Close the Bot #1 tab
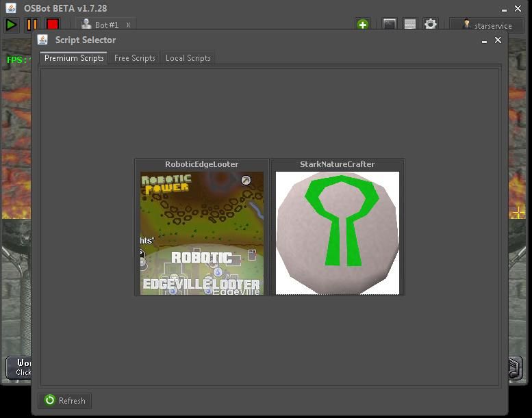This screenshot has width=532, height=418. (128, 25)
